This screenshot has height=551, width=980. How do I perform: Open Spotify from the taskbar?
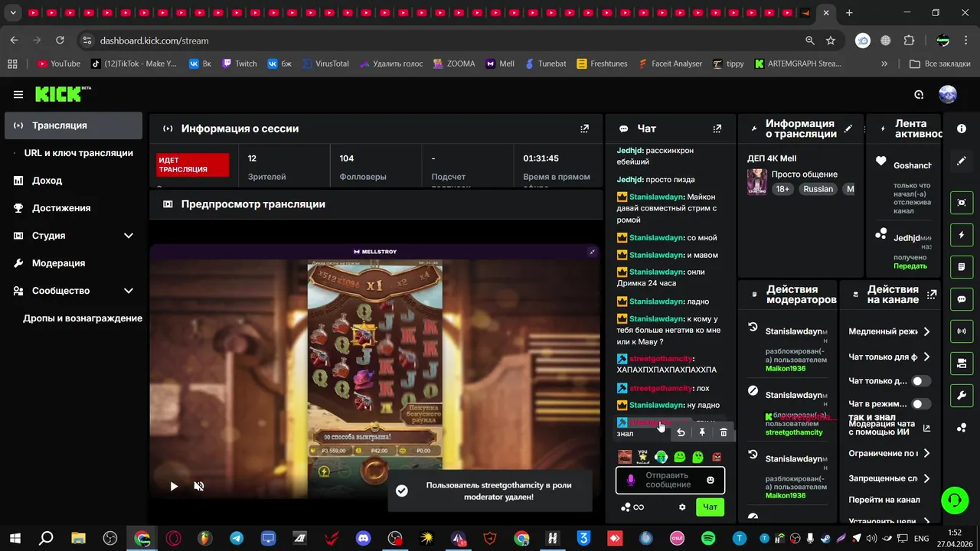click(708, 538)
